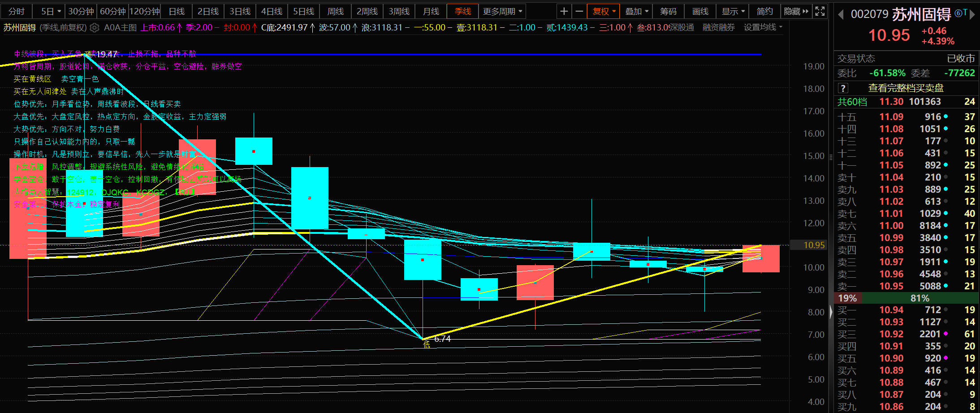Select 3周线 period tab

[399, 12]
